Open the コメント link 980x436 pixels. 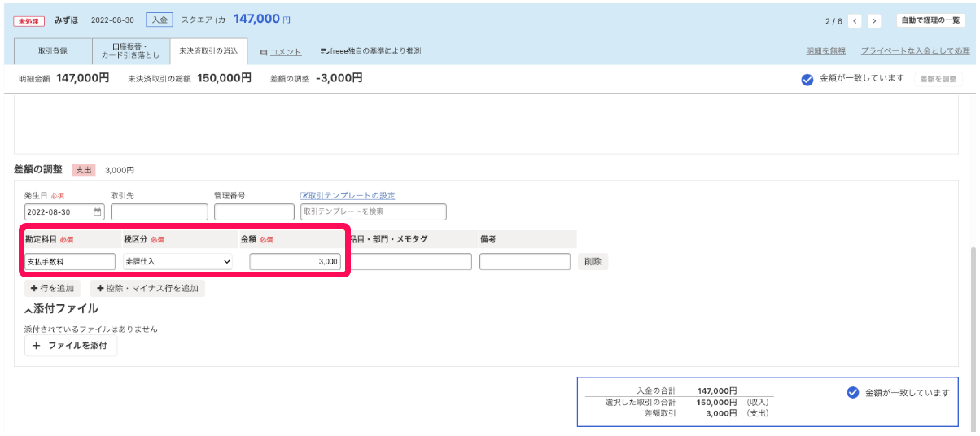pos(286,51)
